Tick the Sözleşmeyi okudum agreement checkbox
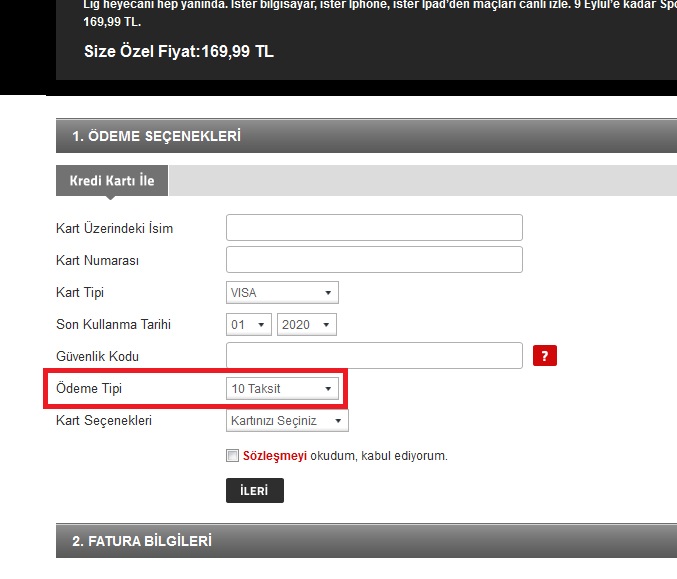 [233, 455]
